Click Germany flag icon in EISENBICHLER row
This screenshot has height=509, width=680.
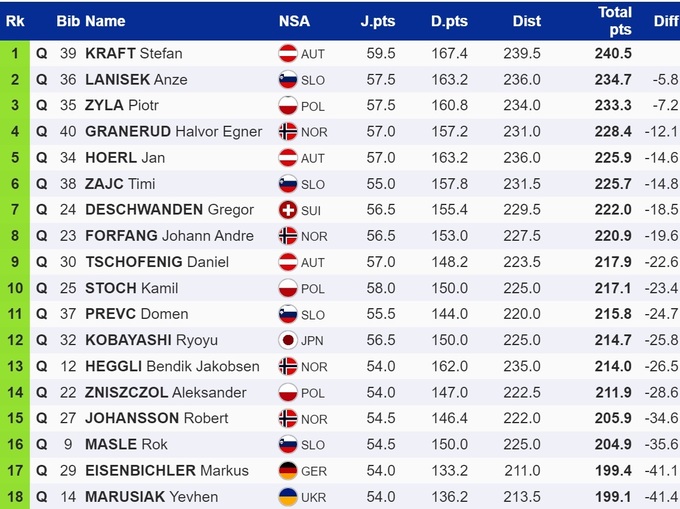pos(288,470)
